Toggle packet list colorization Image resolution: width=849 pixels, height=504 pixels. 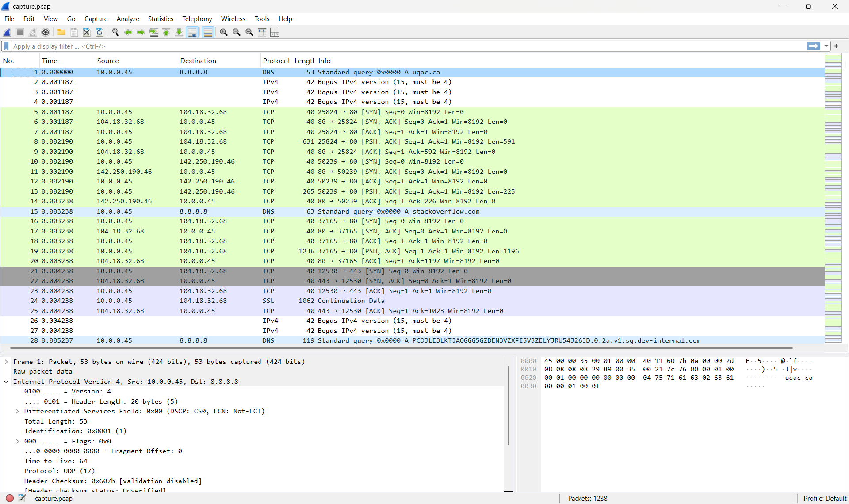[208, 32]
